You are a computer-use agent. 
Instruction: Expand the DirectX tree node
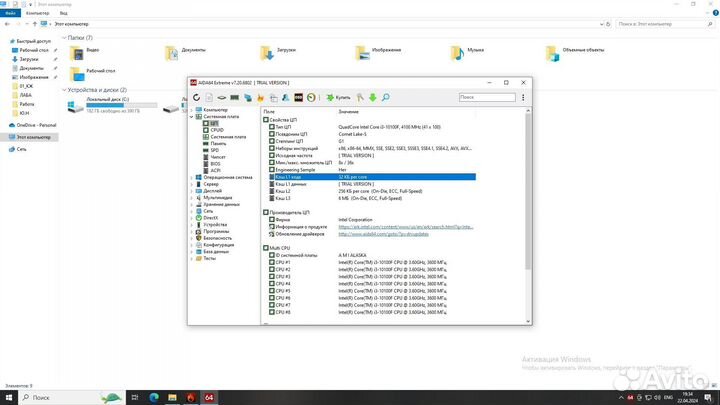point(191,218)
